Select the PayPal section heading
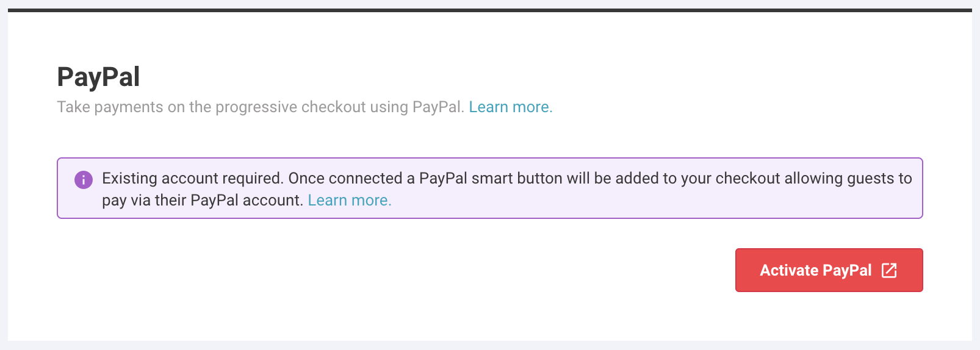This screenshot has height=350, width=980. click(x=98, y=77)
